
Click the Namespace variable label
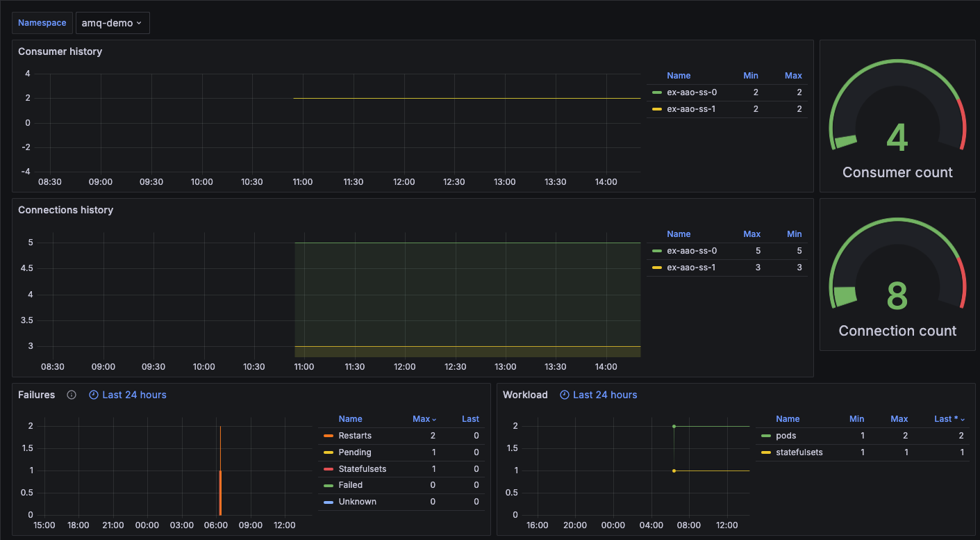[42, 23]
